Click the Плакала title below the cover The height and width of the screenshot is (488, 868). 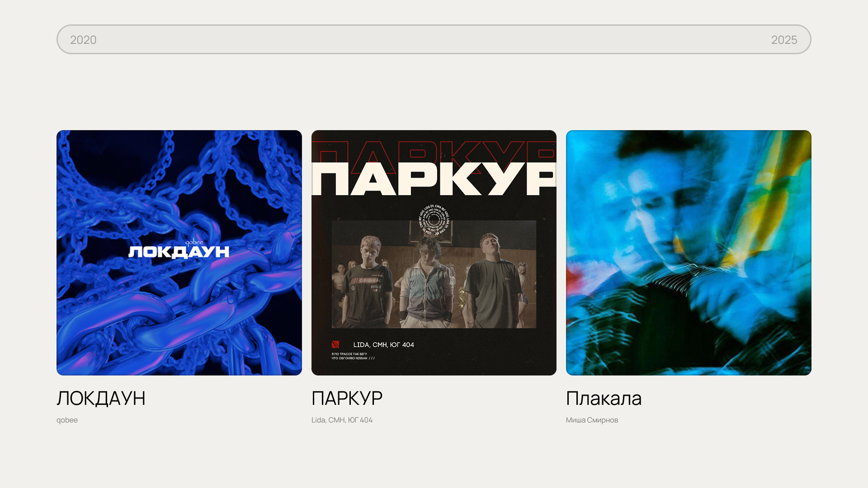[x=604, y=398]
